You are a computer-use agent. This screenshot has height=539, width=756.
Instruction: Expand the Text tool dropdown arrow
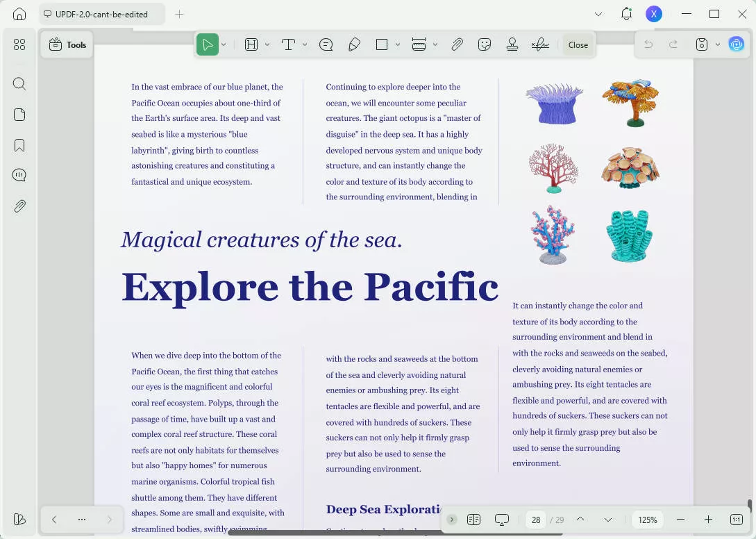click(305, 45)
